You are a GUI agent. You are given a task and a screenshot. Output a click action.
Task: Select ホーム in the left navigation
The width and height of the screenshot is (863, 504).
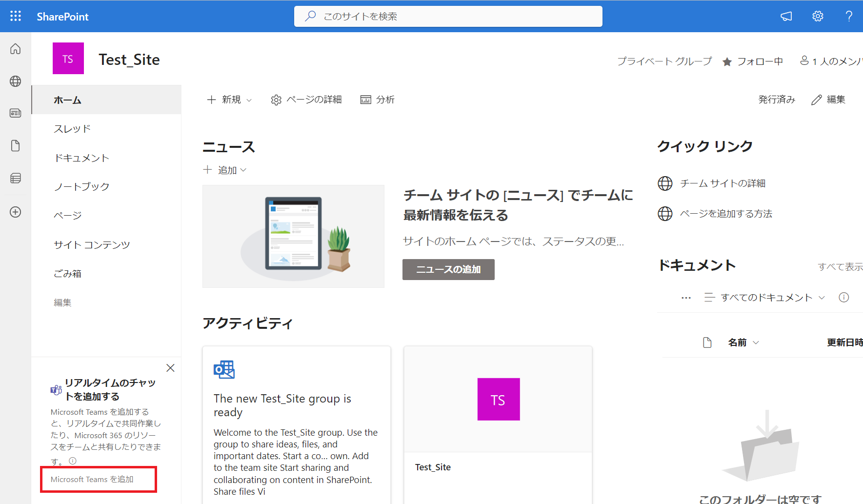click(x=106, y=100)
